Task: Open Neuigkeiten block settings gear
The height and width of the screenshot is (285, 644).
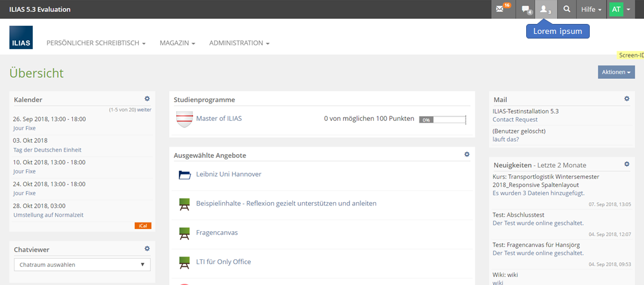Action: click(626, 164)
